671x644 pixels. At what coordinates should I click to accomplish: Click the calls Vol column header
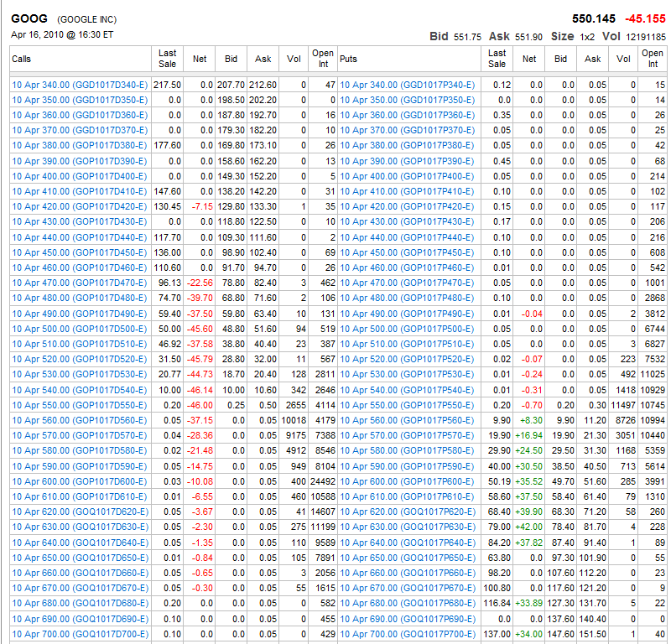[x=294, y=59]
